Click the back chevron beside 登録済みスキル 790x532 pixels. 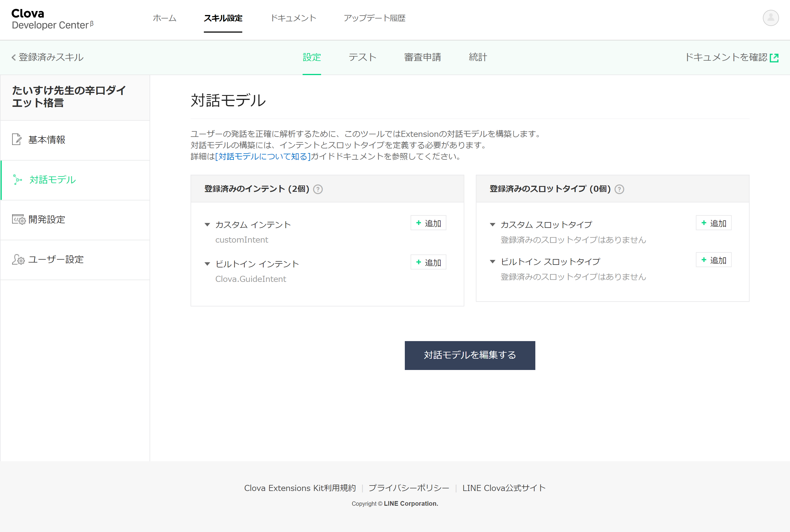[x=14, y=57]
